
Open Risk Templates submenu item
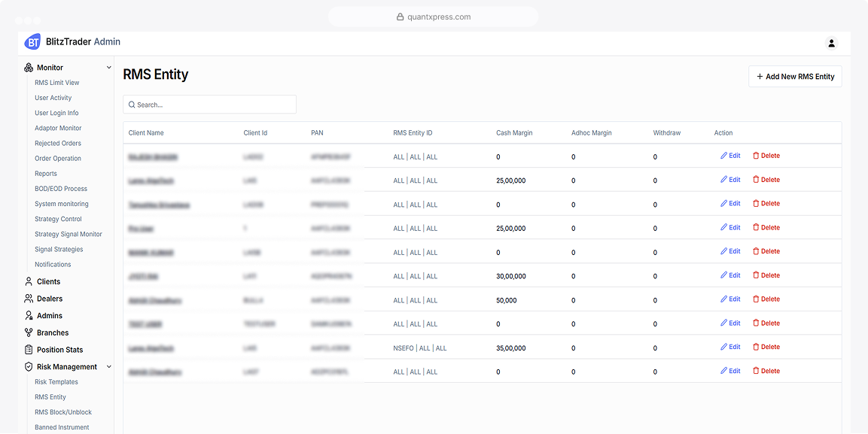coord(56,382)
